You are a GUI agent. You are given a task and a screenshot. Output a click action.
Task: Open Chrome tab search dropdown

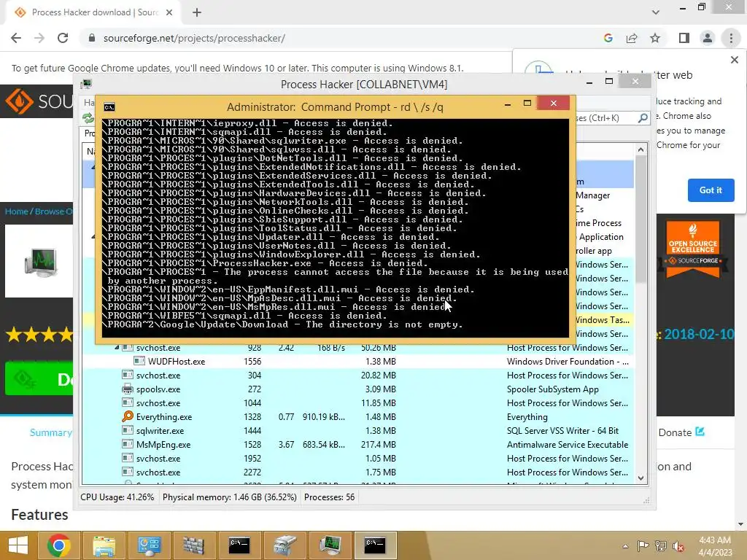(656, 12)
